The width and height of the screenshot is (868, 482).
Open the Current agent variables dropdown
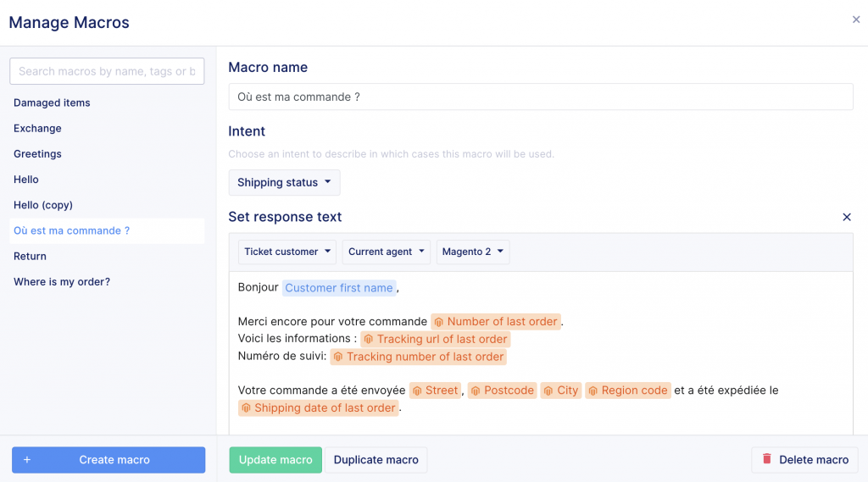coord(386,252)
